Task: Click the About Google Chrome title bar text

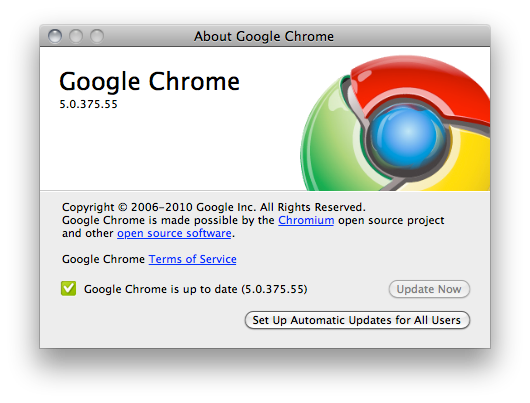Action: tap(264, 36)
